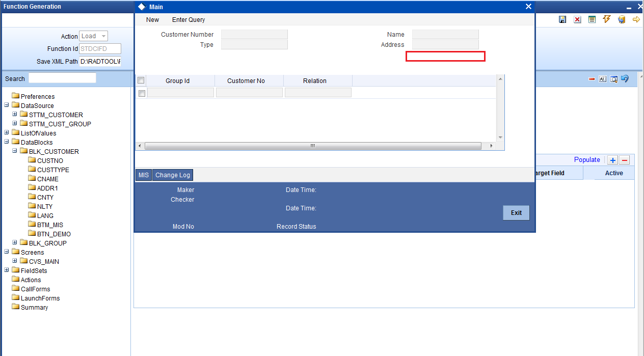Click the Type field in Main window
The height and width of the screenshot is (356, 644).
click(254, 45)
